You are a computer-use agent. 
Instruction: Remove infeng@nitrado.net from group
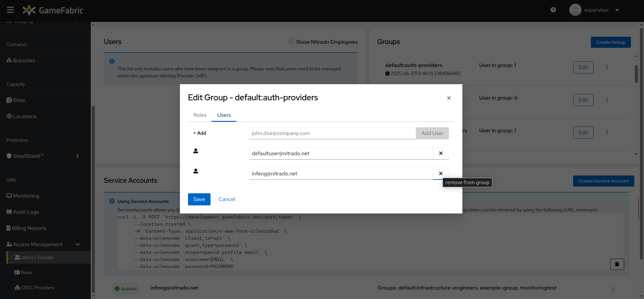(x=441, y=174)
